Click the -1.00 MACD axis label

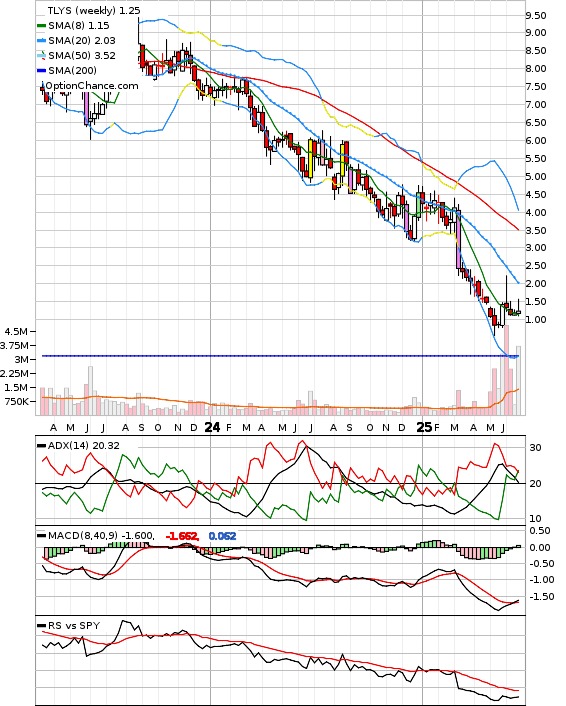[542, 580]
